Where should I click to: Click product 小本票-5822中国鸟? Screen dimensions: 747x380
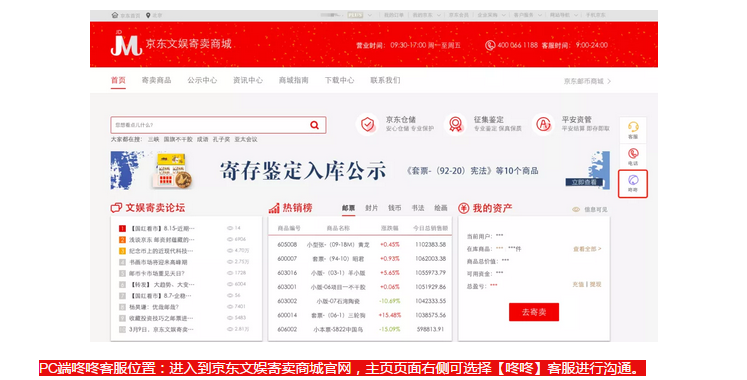[x=338, y=329]
